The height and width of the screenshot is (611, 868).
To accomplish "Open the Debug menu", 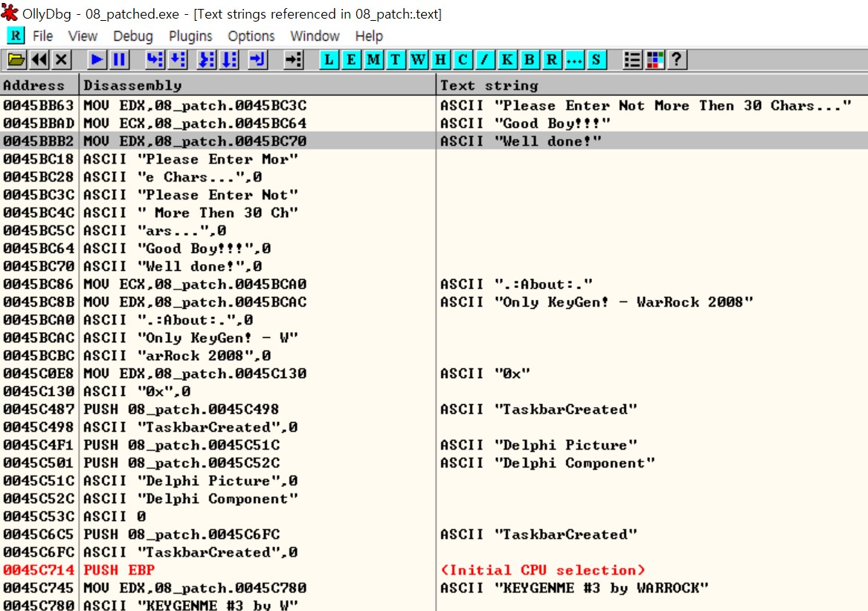I will tap(133, 36).
